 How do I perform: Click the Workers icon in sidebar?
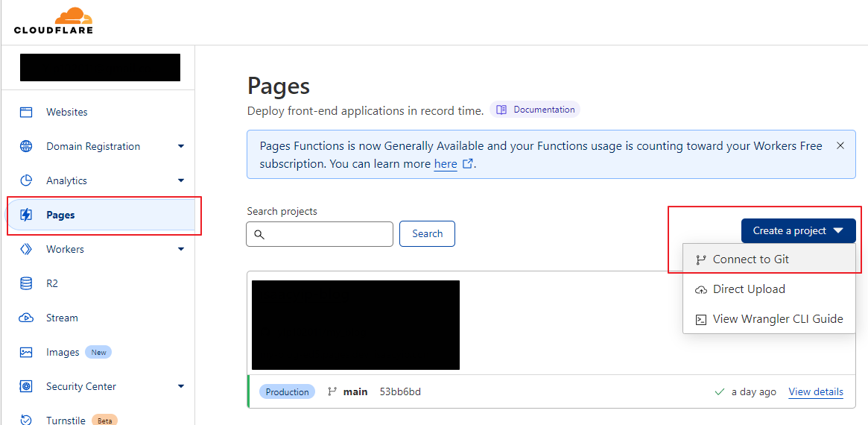coord(26,249)
